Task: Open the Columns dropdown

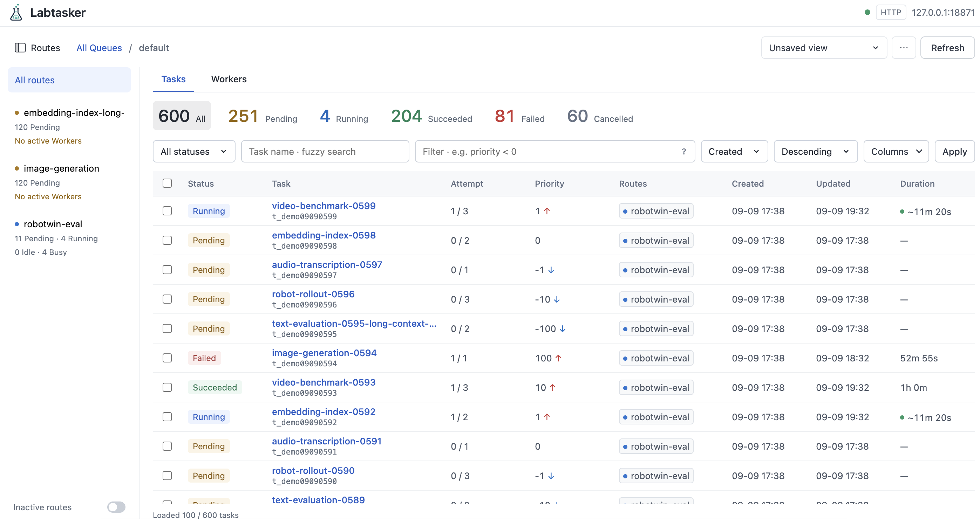Action: 896,152
